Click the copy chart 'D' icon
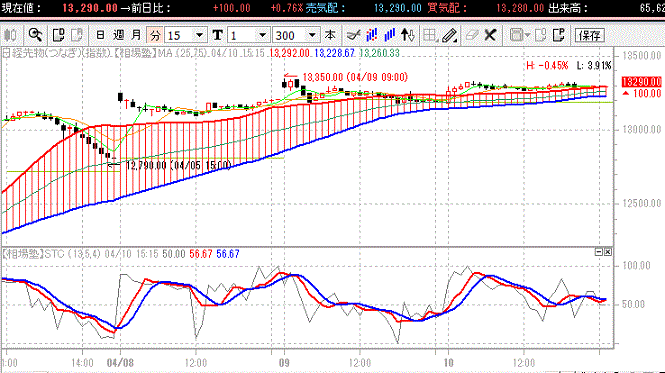Viewport: 665px width, 373px height. pyautogui.click(x=59, y=35)
